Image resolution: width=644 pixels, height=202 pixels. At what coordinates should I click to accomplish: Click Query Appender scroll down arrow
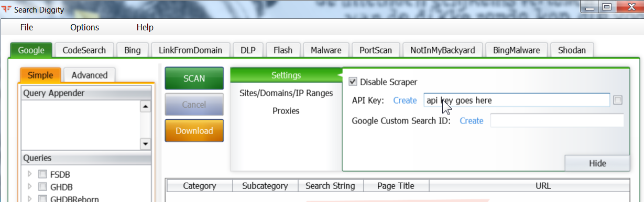[146, 144]
